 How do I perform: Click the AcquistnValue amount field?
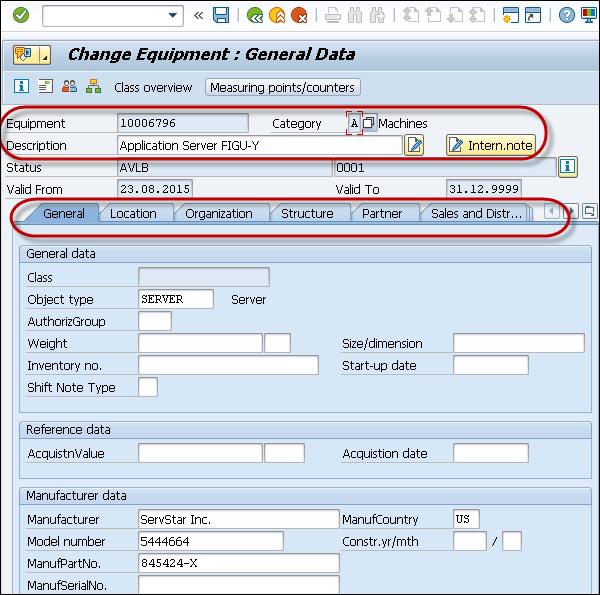(201, 453)
